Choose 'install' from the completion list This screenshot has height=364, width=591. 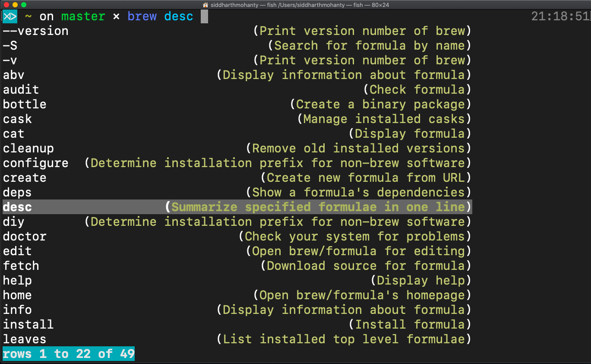(28, 324)
